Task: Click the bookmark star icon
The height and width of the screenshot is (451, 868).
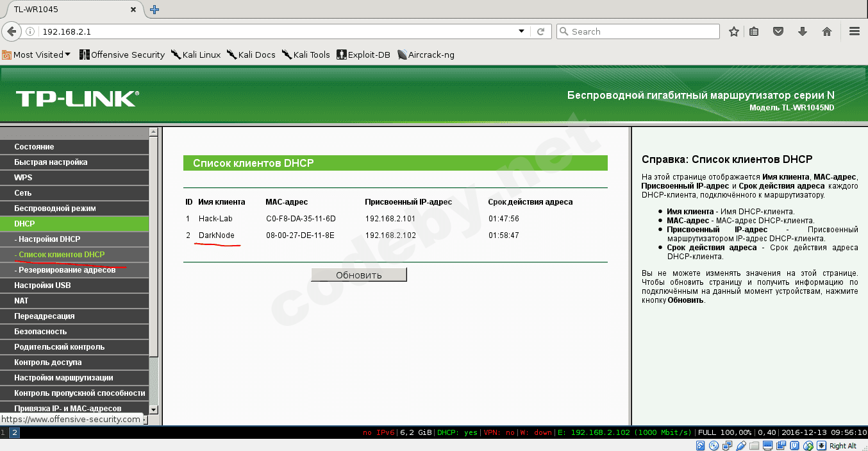Action: click(734, 31)
